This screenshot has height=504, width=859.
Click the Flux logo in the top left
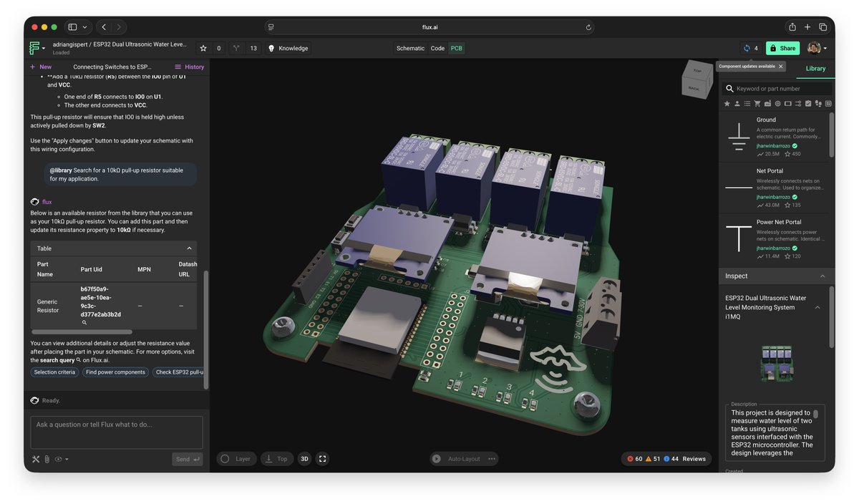point(35,47)
